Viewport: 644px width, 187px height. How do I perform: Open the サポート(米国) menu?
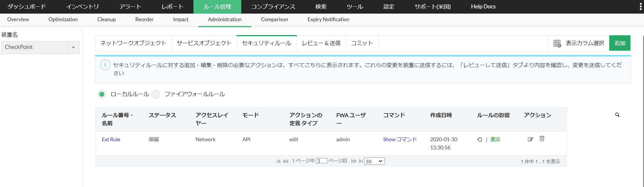pos(433,7)
